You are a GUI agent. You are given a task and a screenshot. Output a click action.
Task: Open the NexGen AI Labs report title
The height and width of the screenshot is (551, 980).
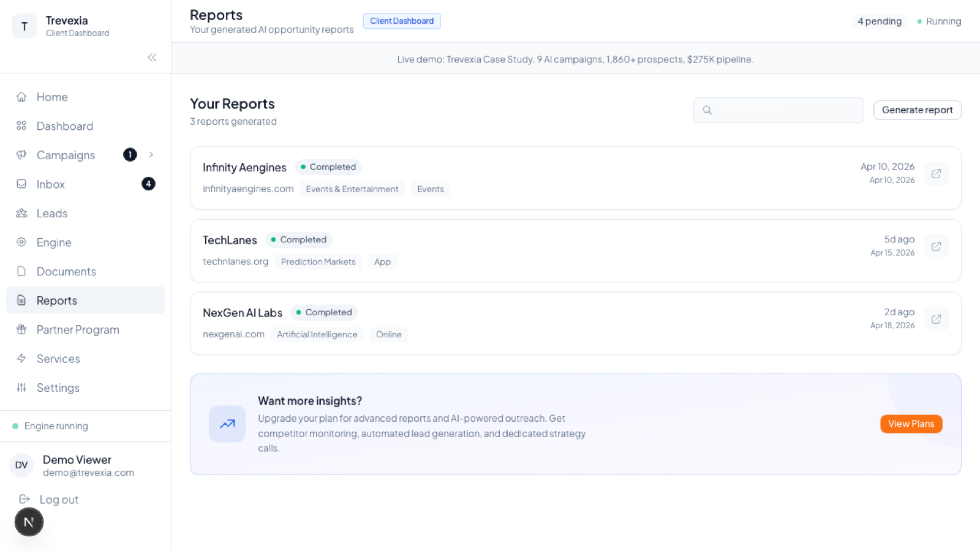pyautogui.click(x=243, y=313)
